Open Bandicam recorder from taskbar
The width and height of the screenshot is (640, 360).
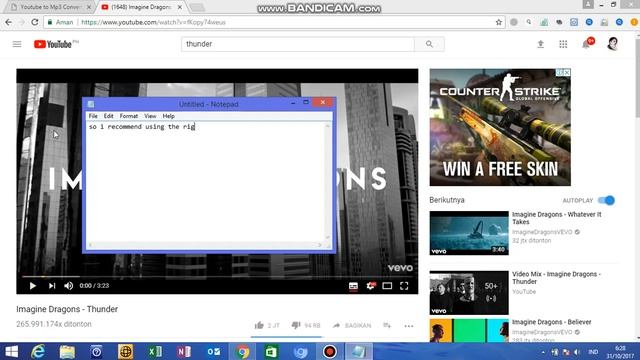click(330, 351)
